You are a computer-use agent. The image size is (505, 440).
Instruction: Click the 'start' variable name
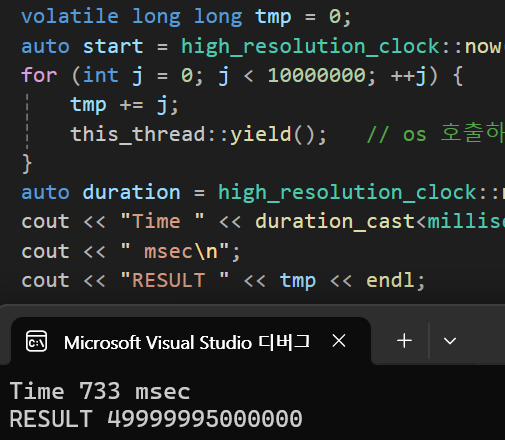113,46
